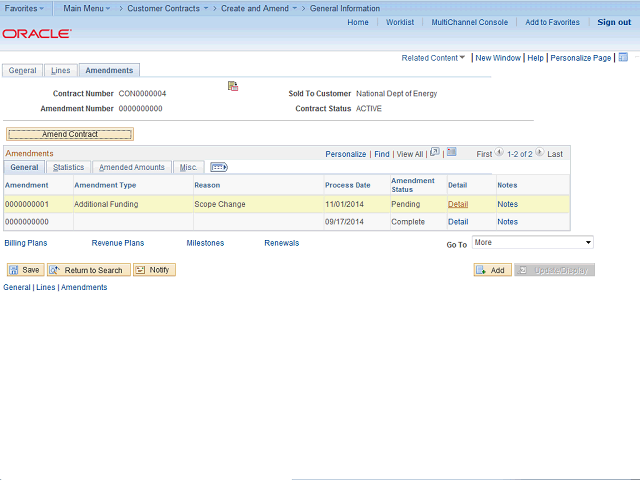Image resolution: width=640 pixels, height=480 pixels.
Task: Open the Go To More dropdown
Action: (x=533, y=242)
